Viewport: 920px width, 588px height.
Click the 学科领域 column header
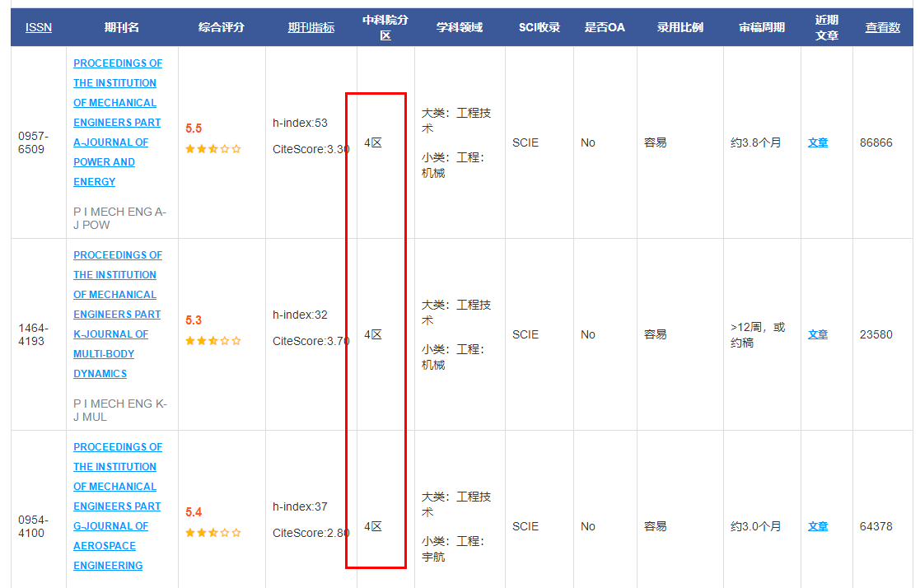coord(459,27)
